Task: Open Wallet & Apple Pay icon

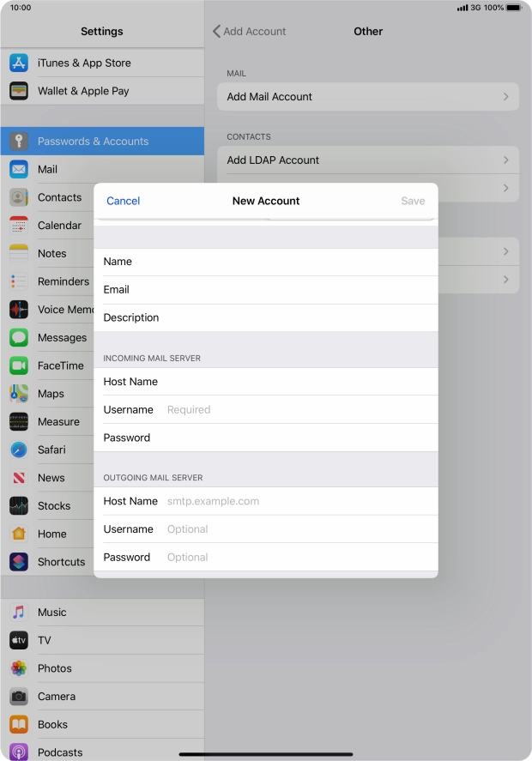Action: coord(19,91)
